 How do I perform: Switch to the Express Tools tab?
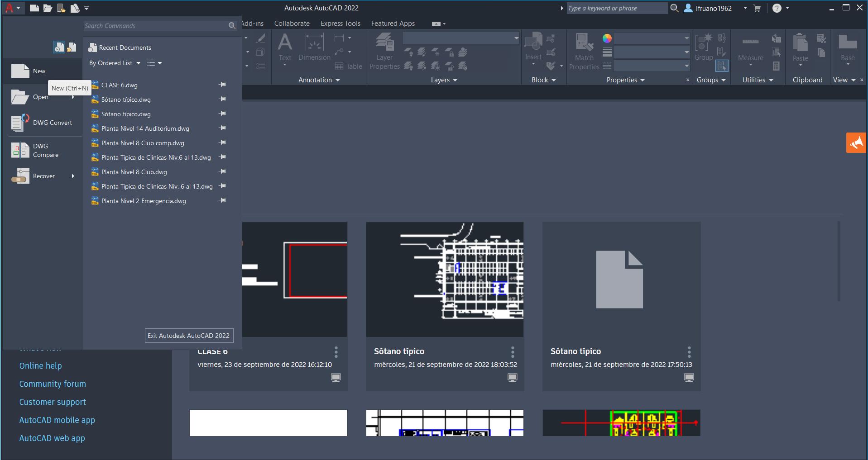click(340, 24)
